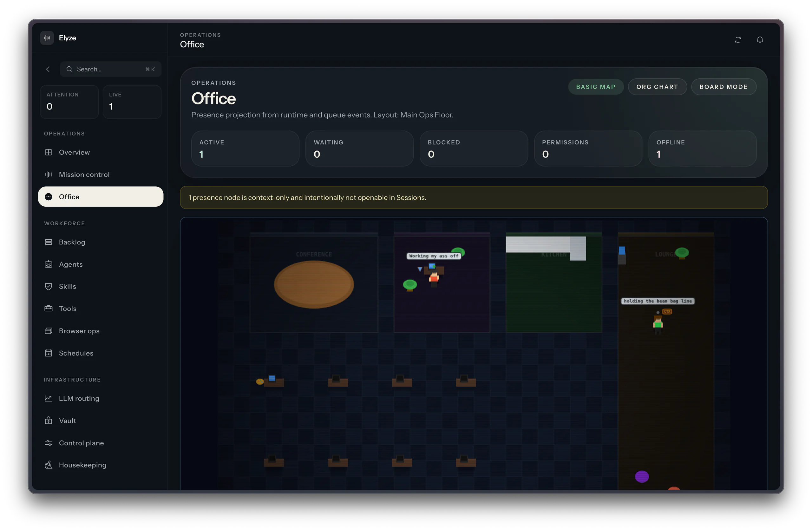The width and height of the screenshot is (812, 531).
Task: Click the Elyze logo icon
Action: pyautogui.click(x=47, y=38)
